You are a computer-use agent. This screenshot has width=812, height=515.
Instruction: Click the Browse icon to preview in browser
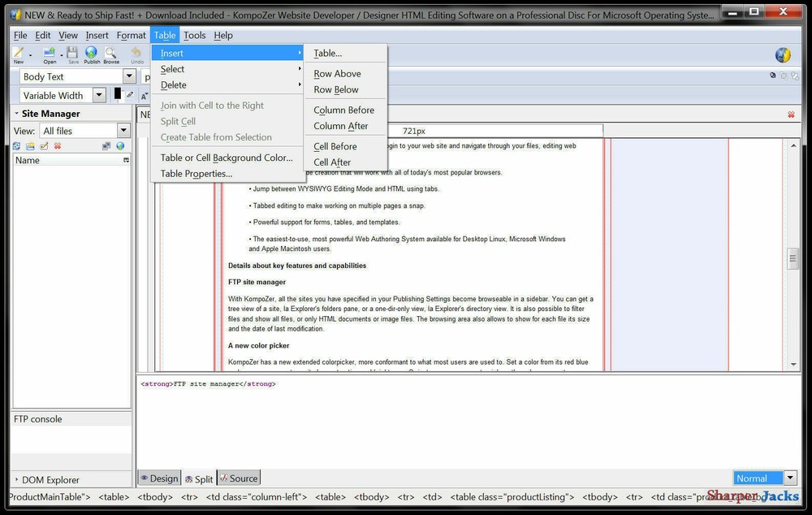tap(112, 54)
